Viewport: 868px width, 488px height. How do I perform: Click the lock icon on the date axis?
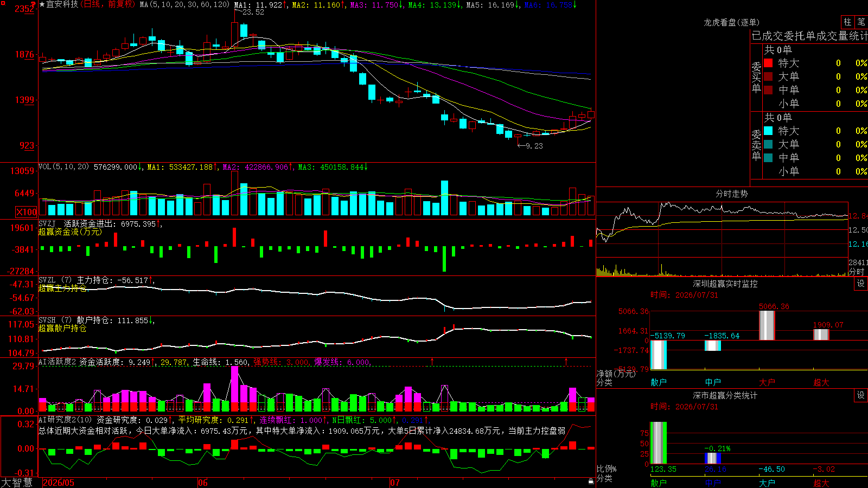coord(591,481)
